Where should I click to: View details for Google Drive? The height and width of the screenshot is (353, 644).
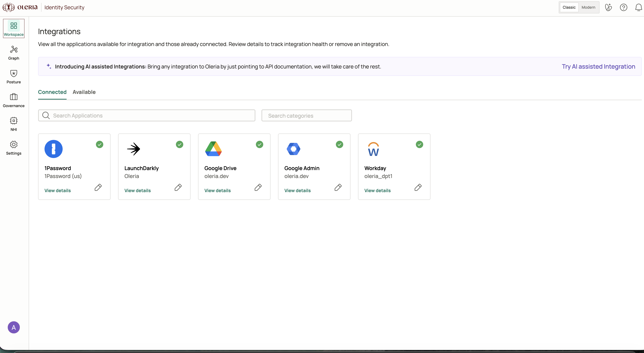pyautogui.click(x=217, y=190)
